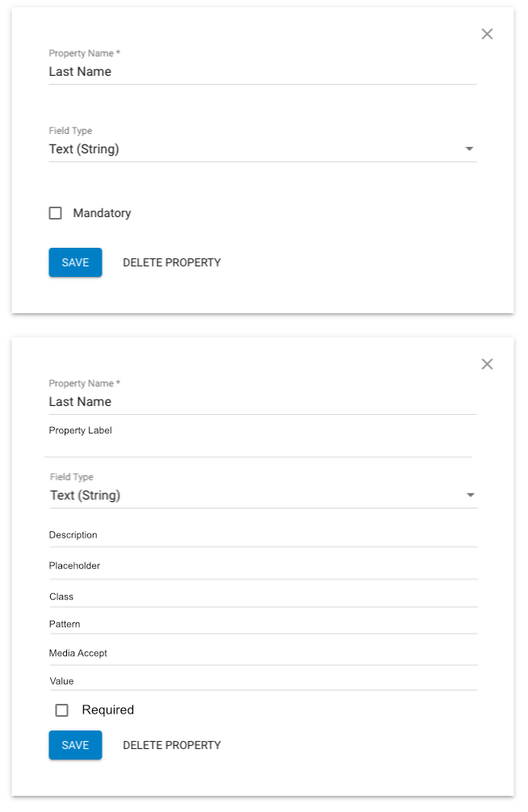Open Field Type dropdown in top card
The width and height of the screenshot is (528, 812).
pos(262,149)
